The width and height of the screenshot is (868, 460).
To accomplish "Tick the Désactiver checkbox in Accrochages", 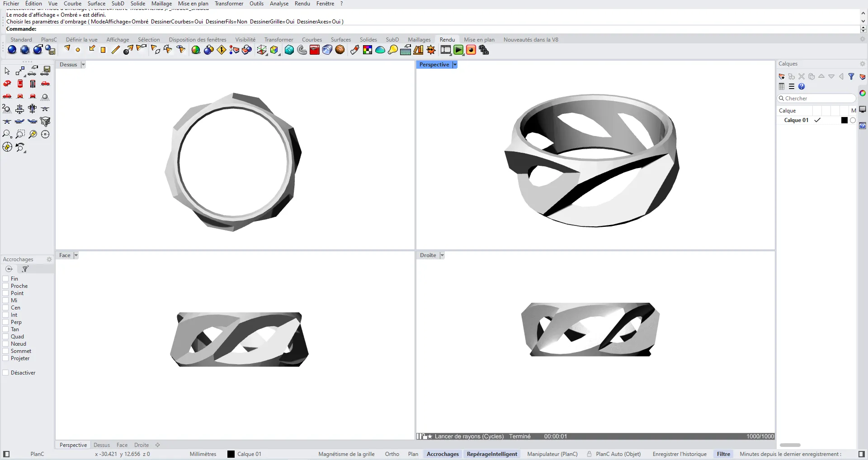I will (x=6, y=373).
